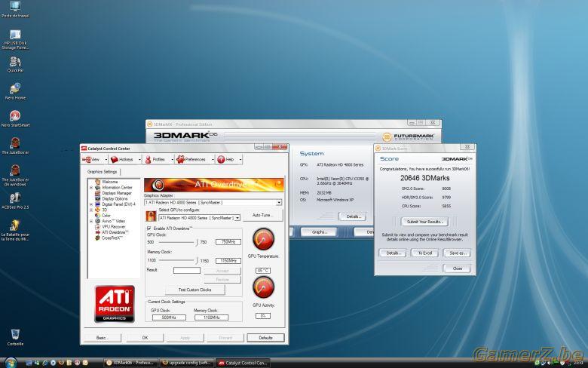This screenshot has width=588, height=368.
Task: Expand the Avivo Video tree node
Action: [x=90, y=221]
